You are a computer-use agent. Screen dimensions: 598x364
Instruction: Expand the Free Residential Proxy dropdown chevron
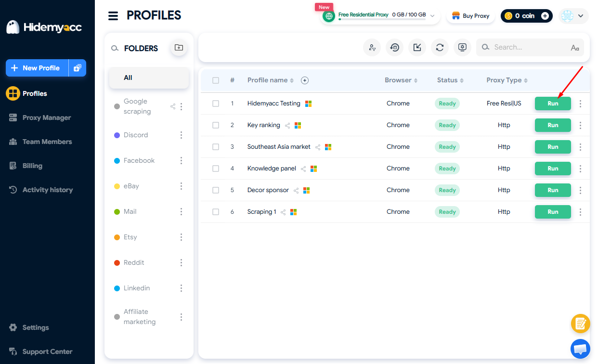[x=432, y=16]
